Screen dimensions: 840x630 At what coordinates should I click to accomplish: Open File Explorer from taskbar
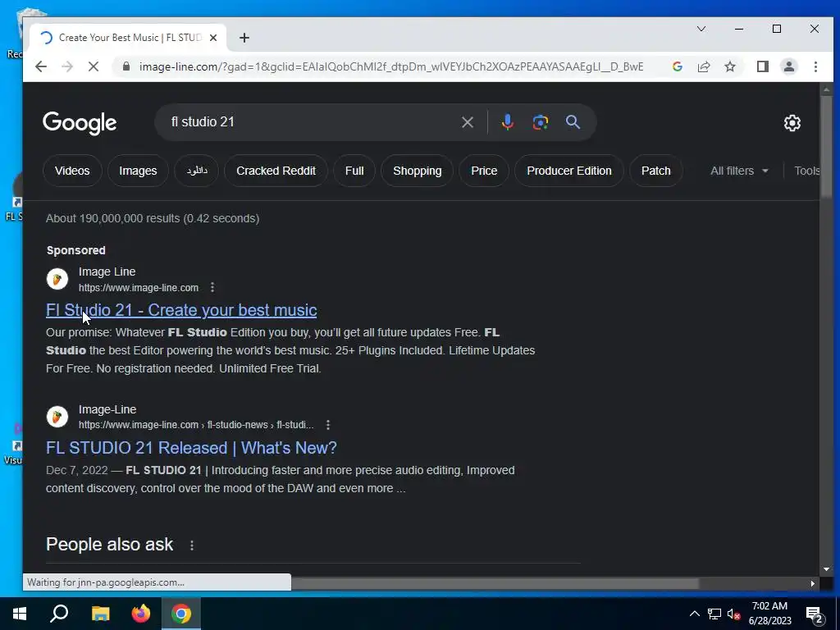click(x=100, y=614)
